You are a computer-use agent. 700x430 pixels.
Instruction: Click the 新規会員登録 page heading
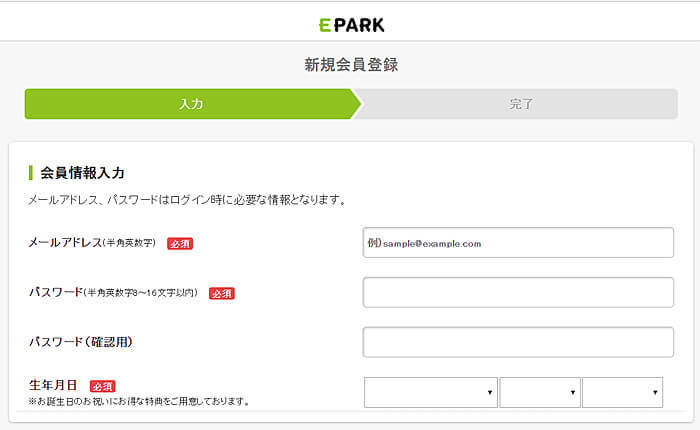coord(350,66)
